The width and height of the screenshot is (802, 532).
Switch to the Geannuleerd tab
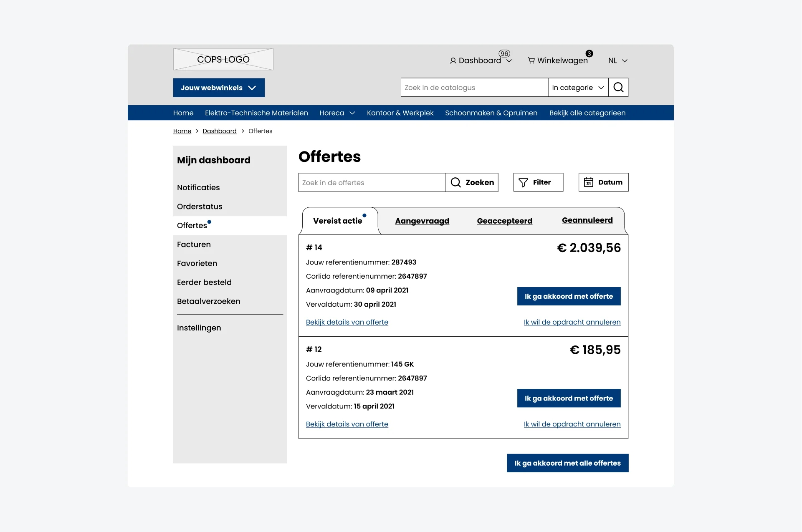pyautogui.click(x=587, y=220)
